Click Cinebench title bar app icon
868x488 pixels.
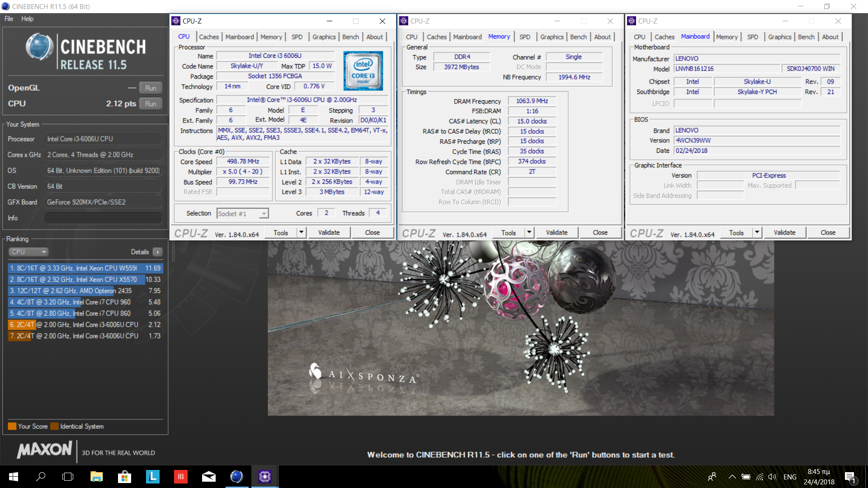click(x=5, y=6)
